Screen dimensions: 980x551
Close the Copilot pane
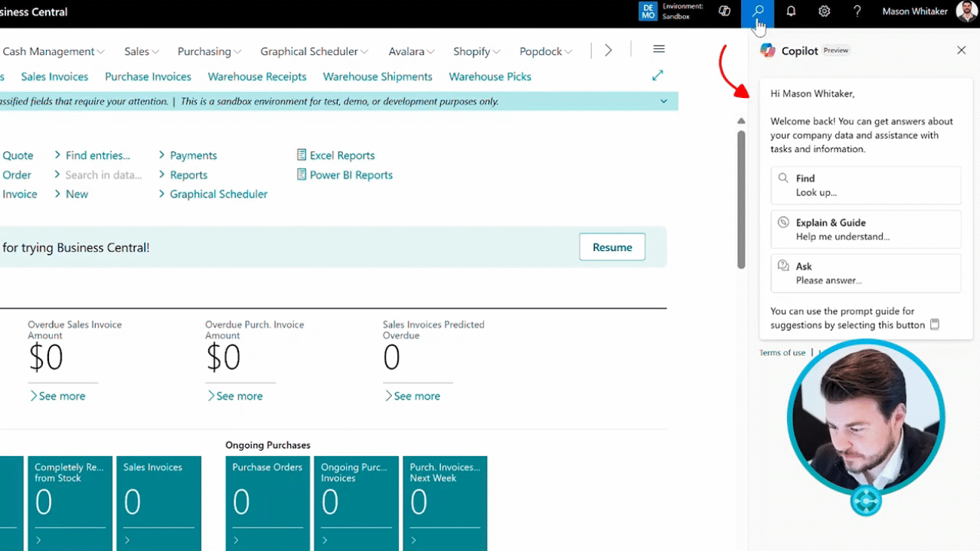tap(961, 51)
